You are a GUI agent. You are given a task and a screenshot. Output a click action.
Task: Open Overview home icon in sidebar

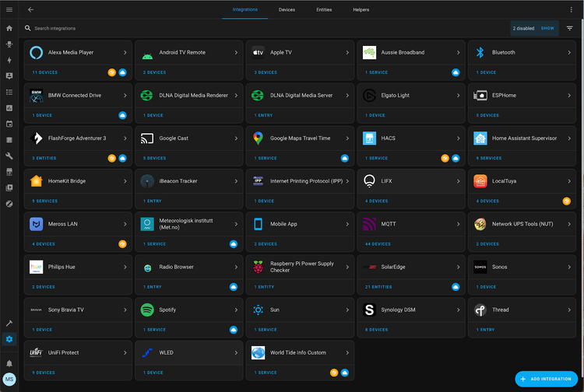(9, 28)
